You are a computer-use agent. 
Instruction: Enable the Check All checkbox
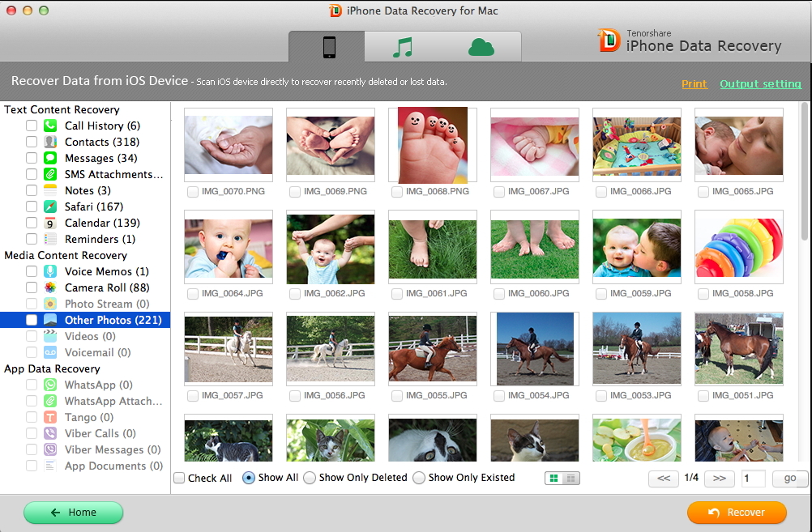[x=179, y=478]
